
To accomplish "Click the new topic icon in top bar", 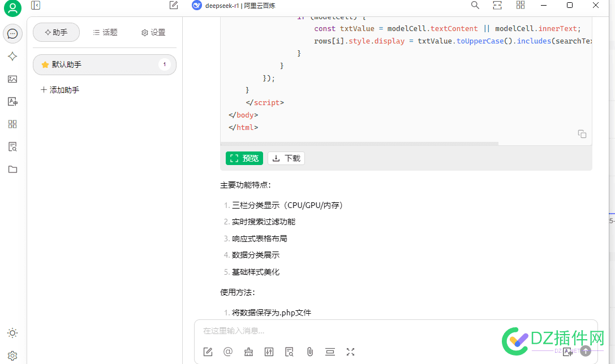I will [174, 6].
